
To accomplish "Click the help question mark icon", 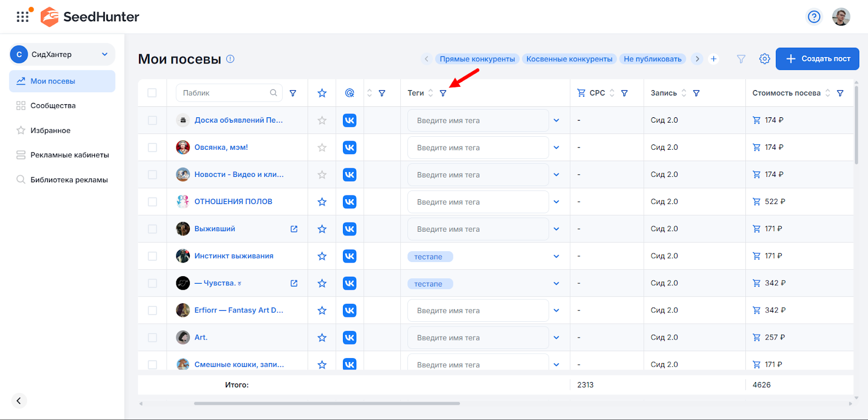I will (x=814, y=17).
